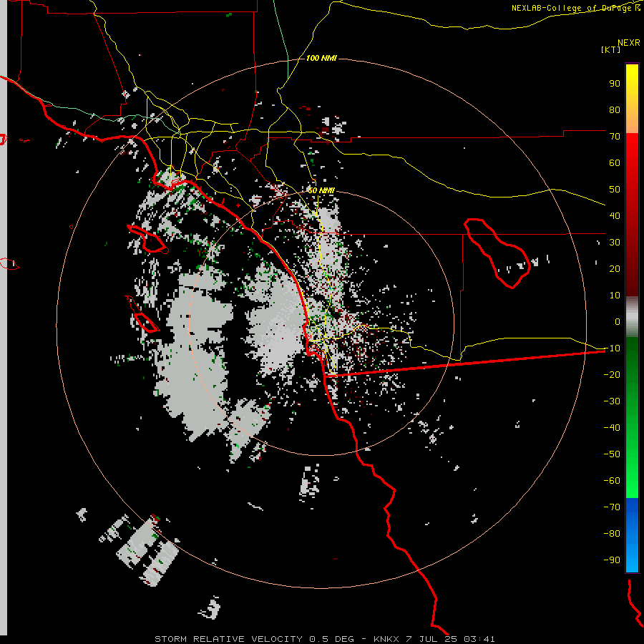Click the "80" value on the velocity scale
The image size is (644, 644).
pyautogui.click(x=615, y=110)
